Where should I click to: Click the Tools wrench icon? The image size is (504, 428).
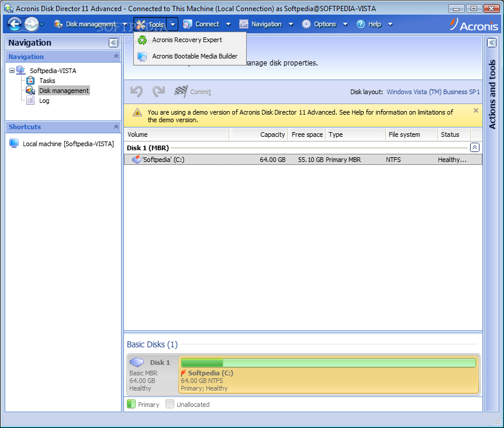click(x=140, y=24)
